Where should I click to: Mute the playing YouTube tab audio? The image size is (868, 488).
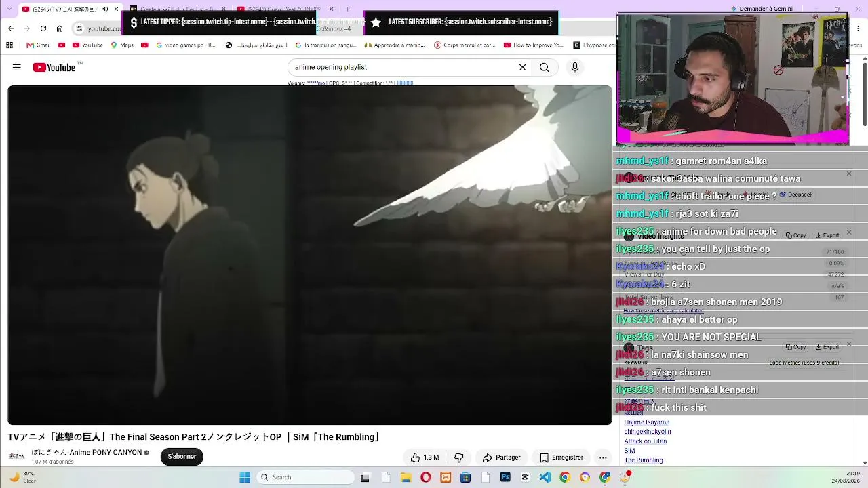(105, 9)
